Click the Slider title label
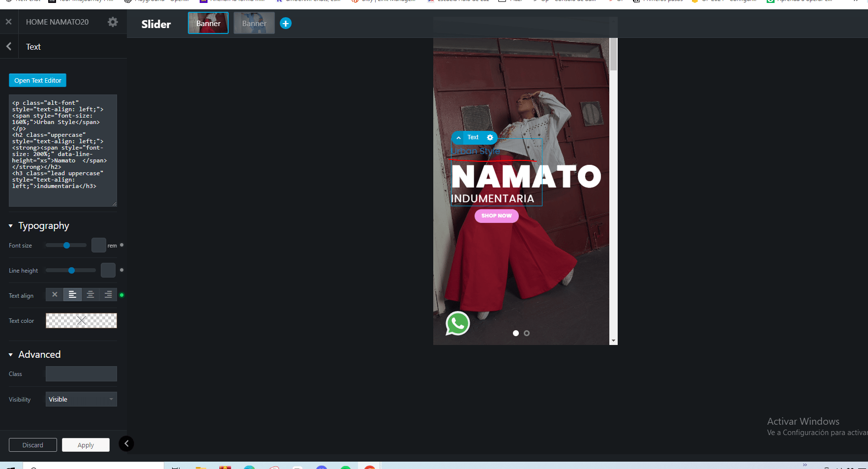The height and width of the screenshot is (469, 868). coord(156,24)
